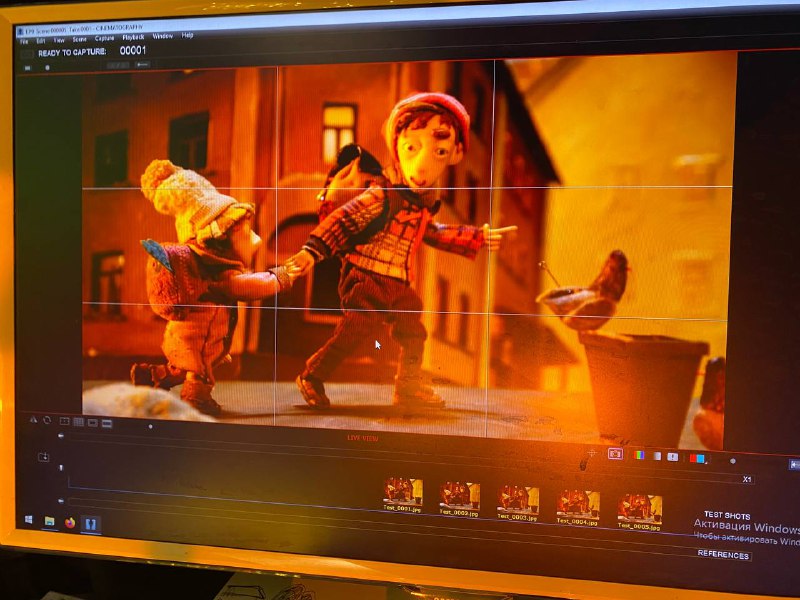Screen dimensions: 800x600
Task: Click the left-arrow button under the frame counter
Action: tap(143, 65)
